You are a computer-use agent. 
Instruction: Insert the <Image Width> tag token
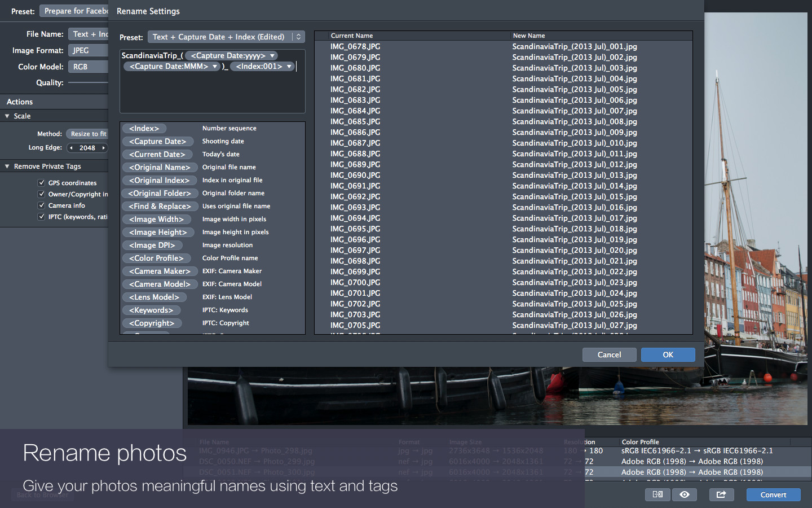pos(157,220)
